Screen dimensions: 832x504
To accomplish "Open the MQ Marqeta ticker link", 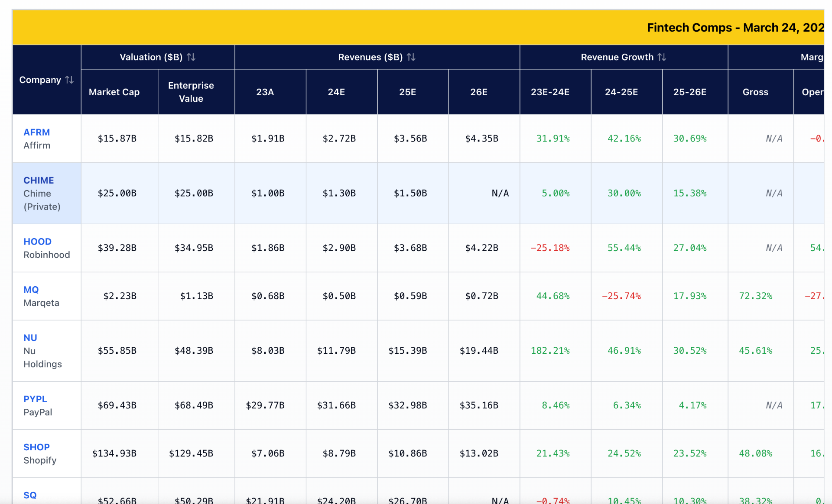I will click(x=31, y=290).
